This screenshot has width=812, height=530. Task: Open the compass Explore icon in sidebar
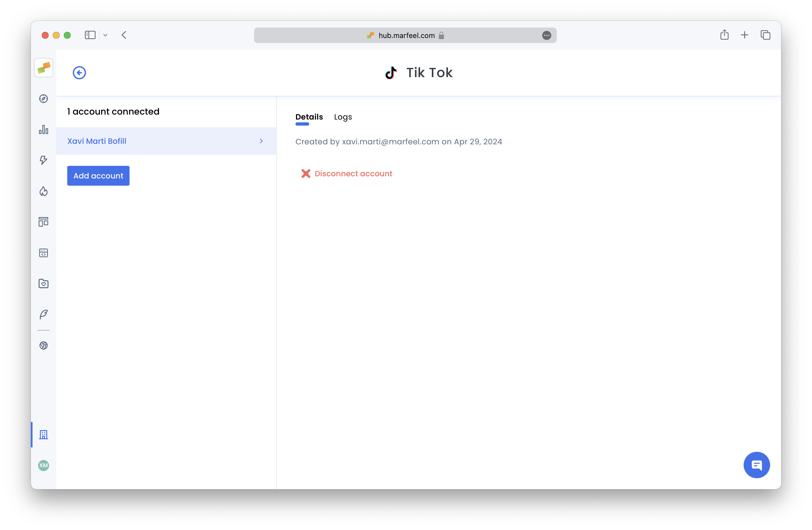click(x=44, y=99)
